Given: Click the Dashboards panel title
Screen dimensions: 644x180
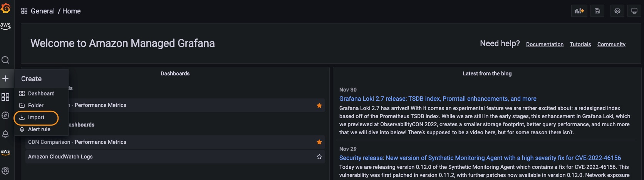Looking at the screenshot, I should tap(175, 73).
